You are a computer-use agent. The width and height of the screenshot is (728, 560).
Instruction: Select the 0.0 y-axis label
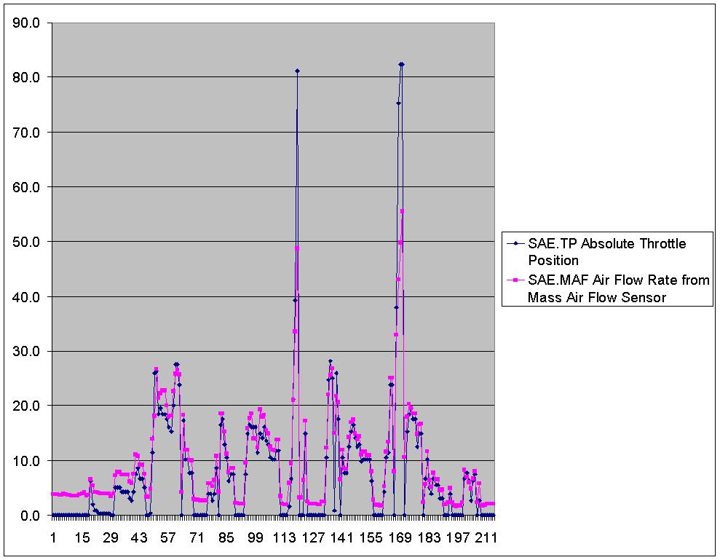tap(30, 516)
